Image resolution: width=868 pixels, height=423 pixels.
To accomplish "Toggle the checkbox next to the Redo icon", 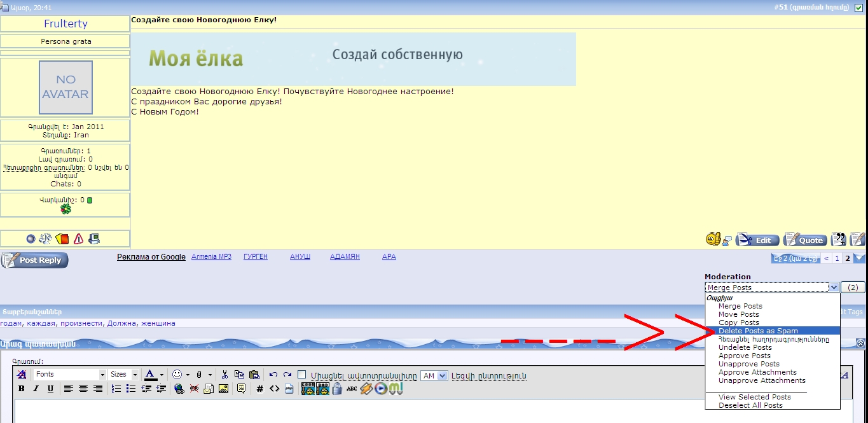I will pos(302,375).
